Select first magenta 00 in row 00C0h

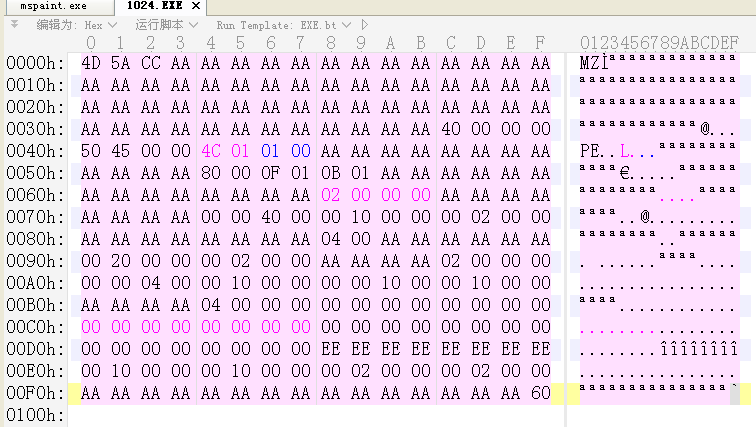coord(91,327)
